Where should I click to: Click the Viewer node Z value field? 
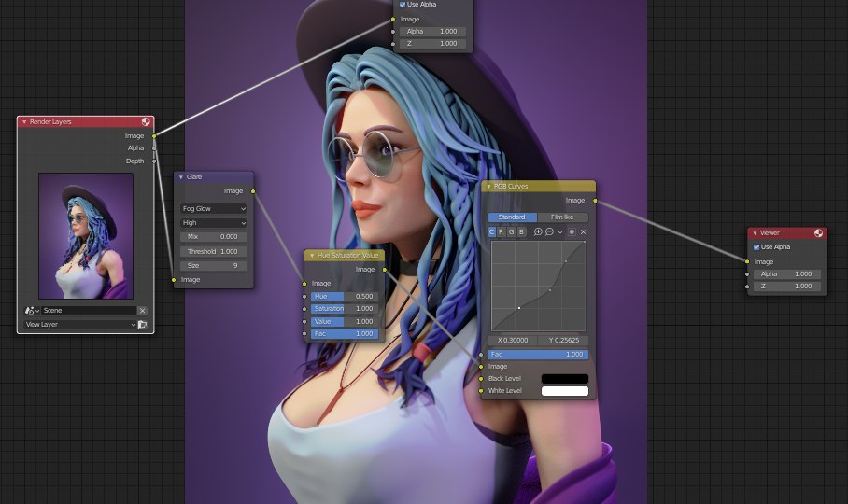click(786, 287)
